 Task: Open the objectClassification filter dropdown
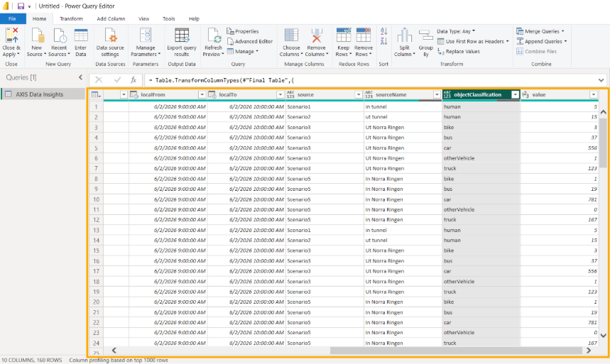pos(515,94)
